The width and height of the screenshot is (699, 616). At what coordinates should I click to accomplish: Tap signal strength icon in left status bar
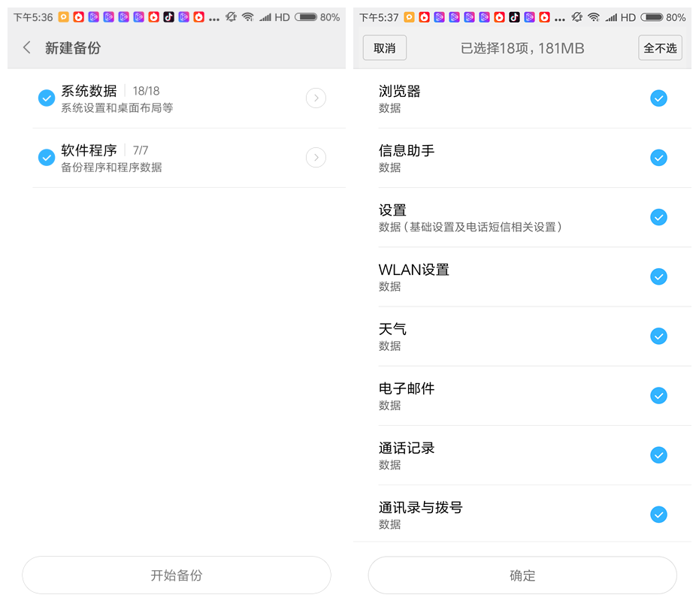(265, 17)
